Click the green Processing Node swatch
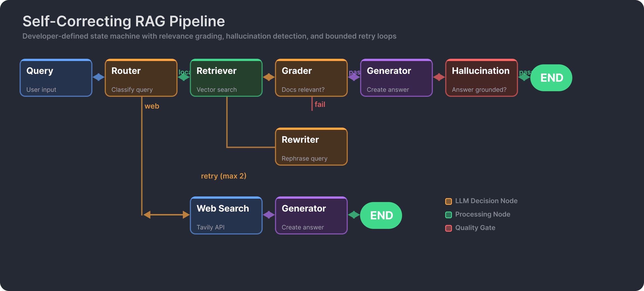Viewport: 644px width, 291px height. (449, 215)
